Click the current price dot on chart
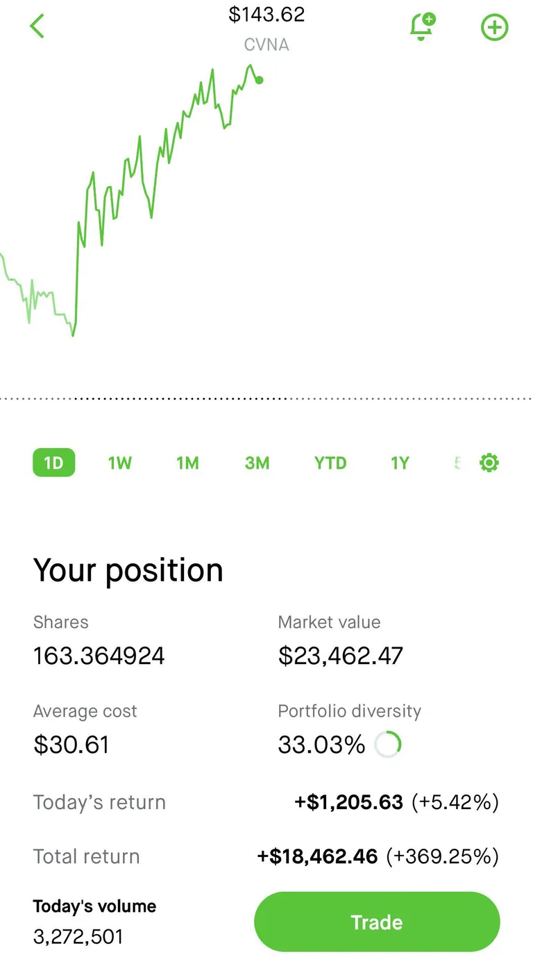 260,80
